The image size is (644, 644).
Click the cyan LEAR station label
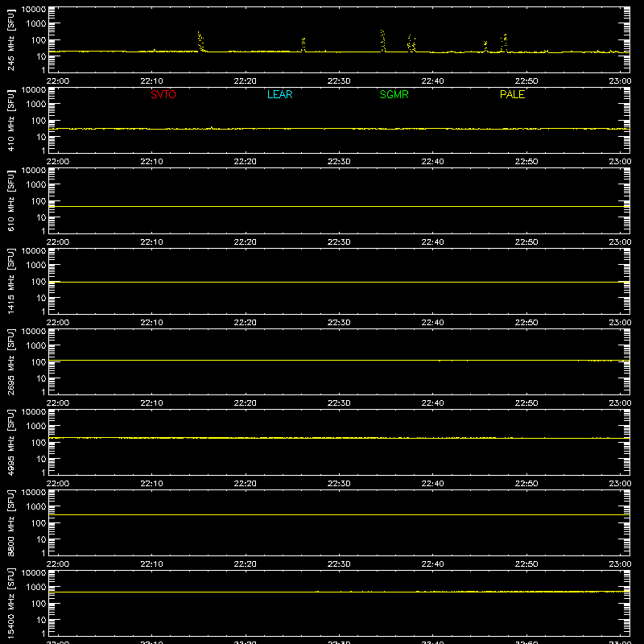pyautogui.click(x=279, y=94)
